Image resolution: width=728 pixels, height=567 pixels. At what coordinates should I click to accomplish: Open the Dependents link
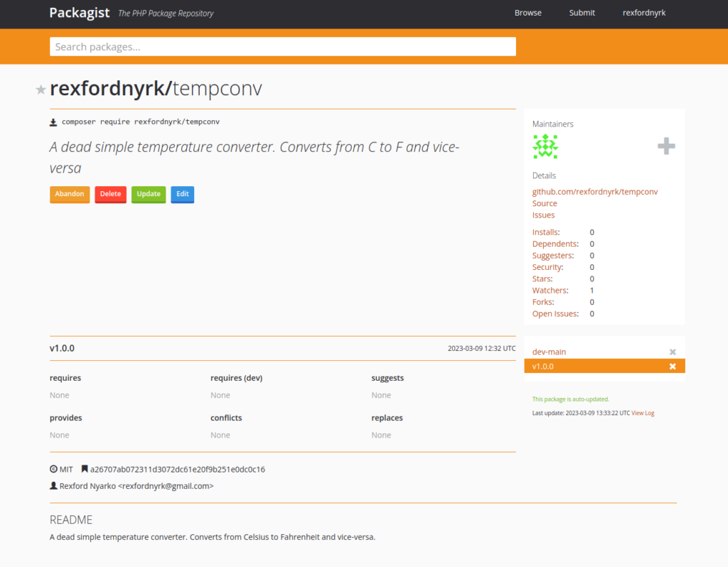[555, 244]
